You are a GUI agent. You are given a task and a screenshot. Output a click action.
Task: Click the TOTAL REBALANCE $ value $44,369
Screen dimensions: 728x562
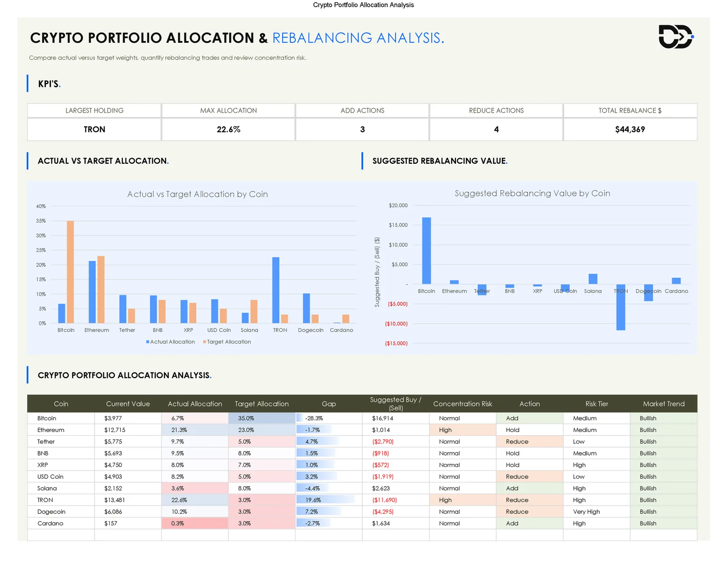630,130
